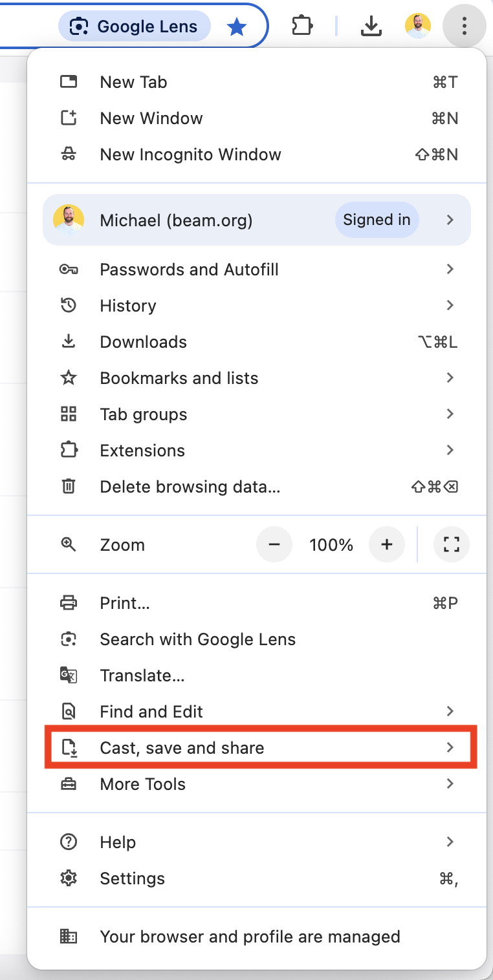
Task: Increase zoom with the plus button
Action: click(387, 545)
